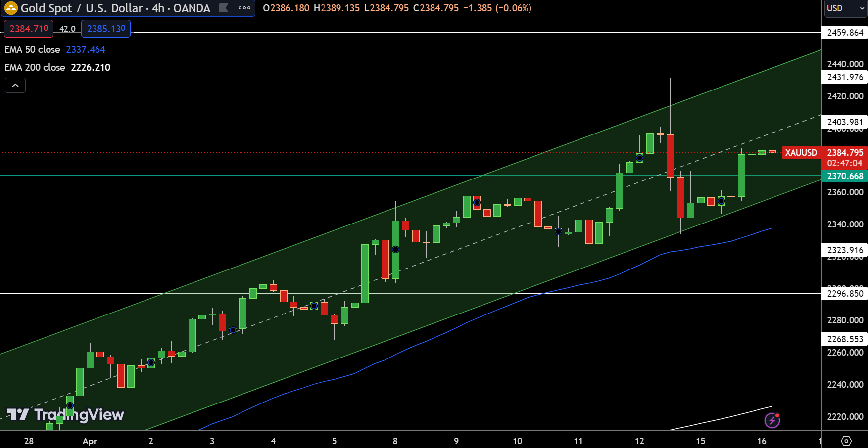Click the 2296.850 price level label

click(845, 294)
